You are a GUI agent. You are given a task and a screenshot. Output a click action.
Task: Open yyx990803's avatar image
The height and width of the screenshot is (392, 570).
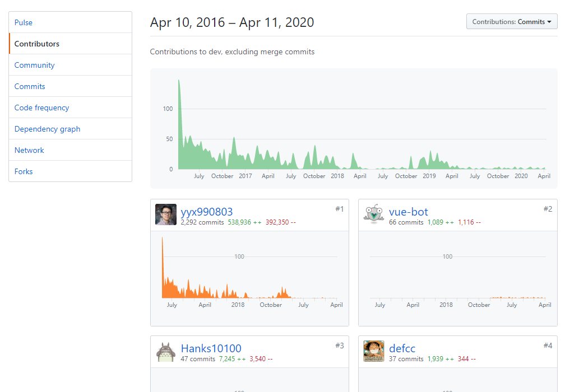coord(166,214)
